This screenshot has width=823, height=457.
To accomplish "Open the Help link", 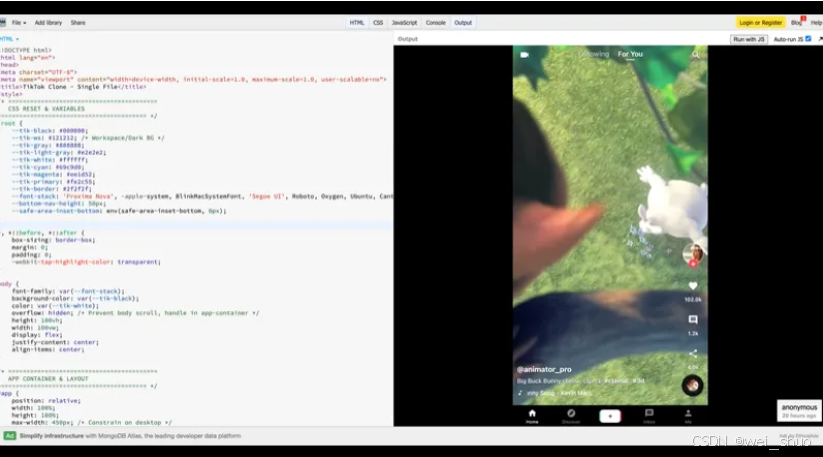I will coord(816,23).
